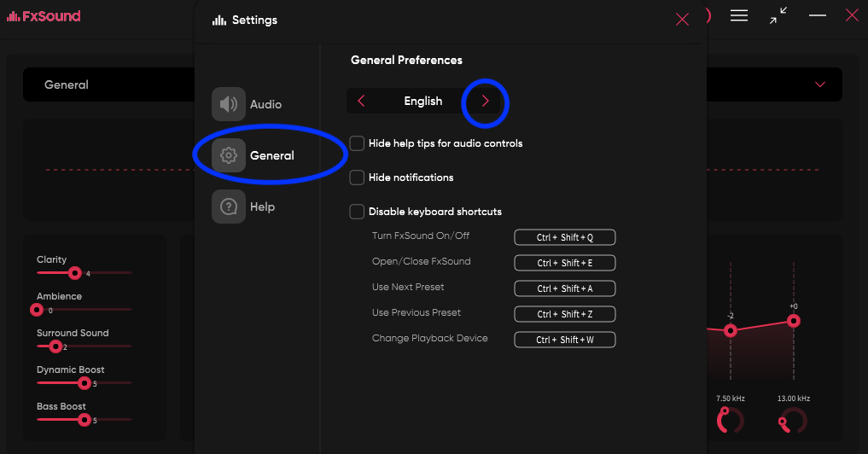Select previous language with left arrow
This screenshot has height=454, width=868.
pyautogui.click(x=361, y=102)
